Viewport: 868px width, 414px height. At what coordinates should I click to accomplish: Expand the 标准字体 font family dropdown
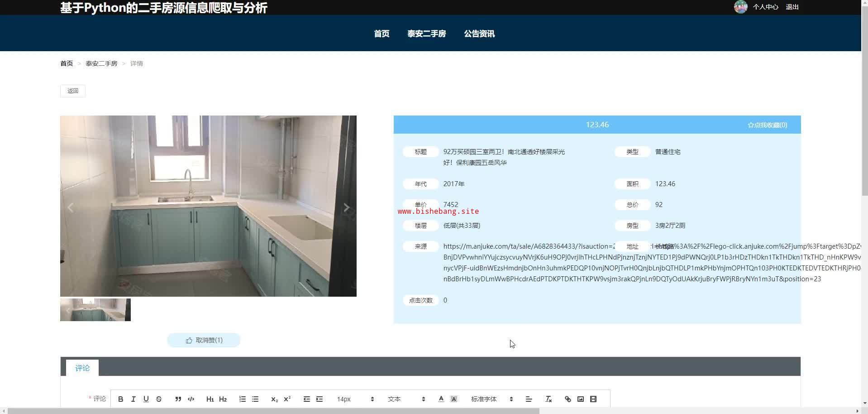click(x=491, y=399)
